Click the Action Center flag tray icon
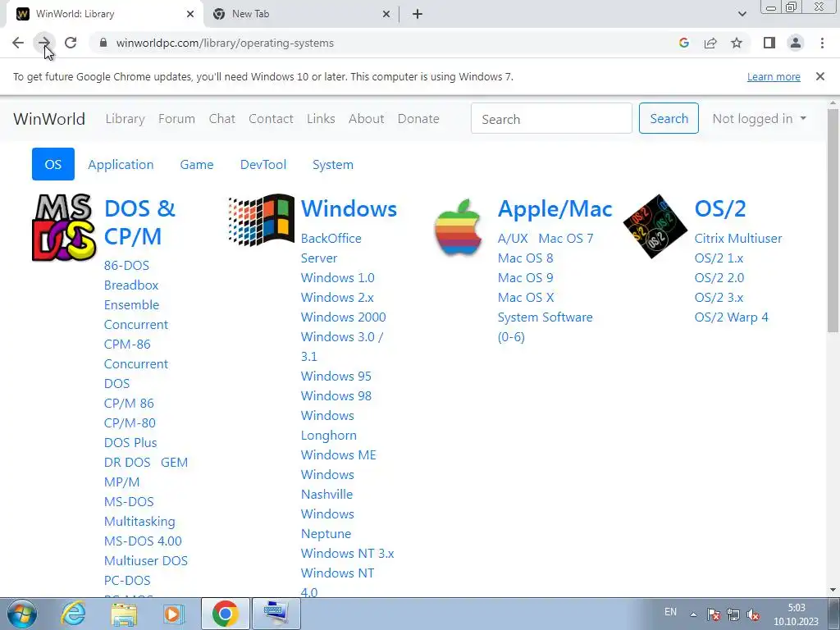 pos(713,614)
